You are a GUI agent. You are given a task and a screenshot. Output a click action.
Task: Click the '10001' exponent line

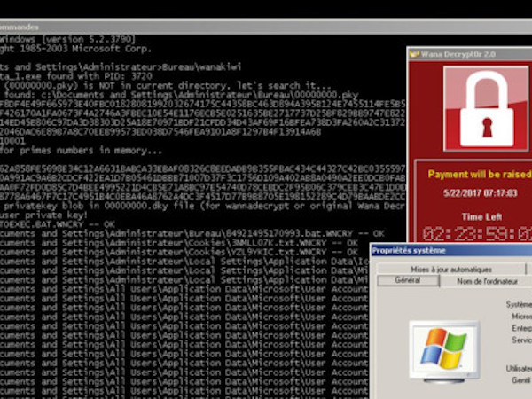(12, 141)
